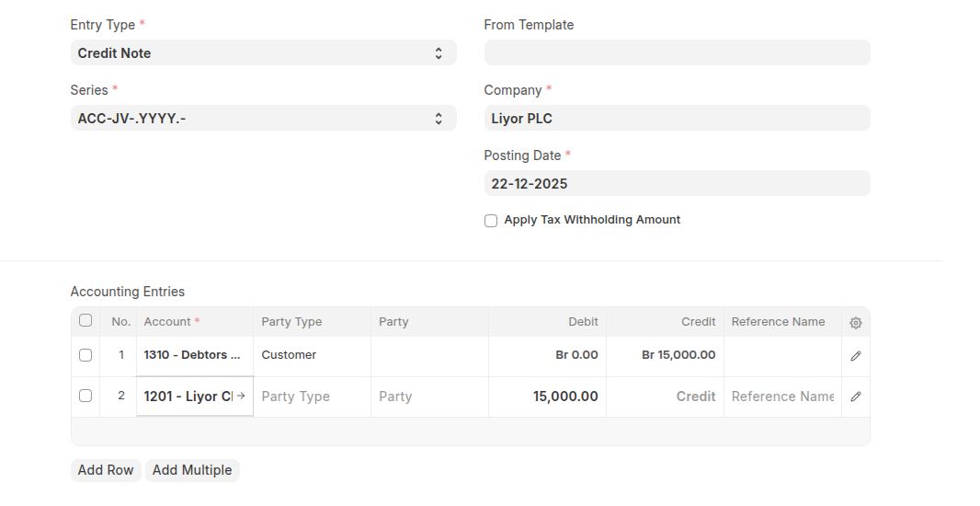Open the grid settings gear icon
This screenshot has height=506, width=980.
[856, 323]
